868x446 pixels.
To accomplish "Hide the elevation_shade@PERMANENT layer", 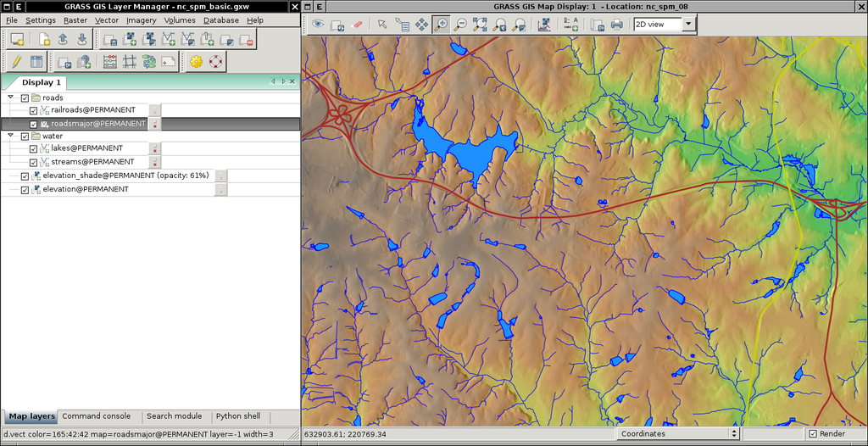I will pyautogui.click(x=25, y=176).
